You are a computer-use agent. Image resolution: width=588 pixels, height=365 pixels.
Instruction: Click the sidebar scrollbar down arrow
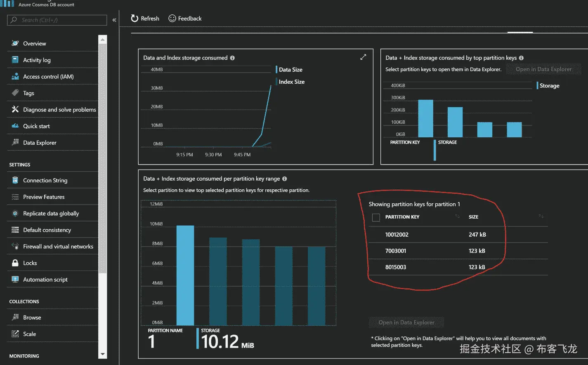103,354
